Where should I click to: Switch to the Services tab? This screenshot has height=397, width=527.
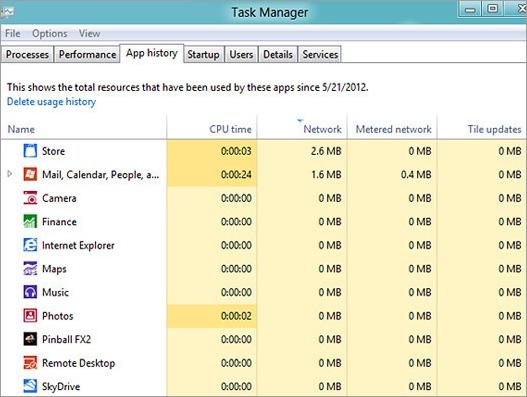320,54
